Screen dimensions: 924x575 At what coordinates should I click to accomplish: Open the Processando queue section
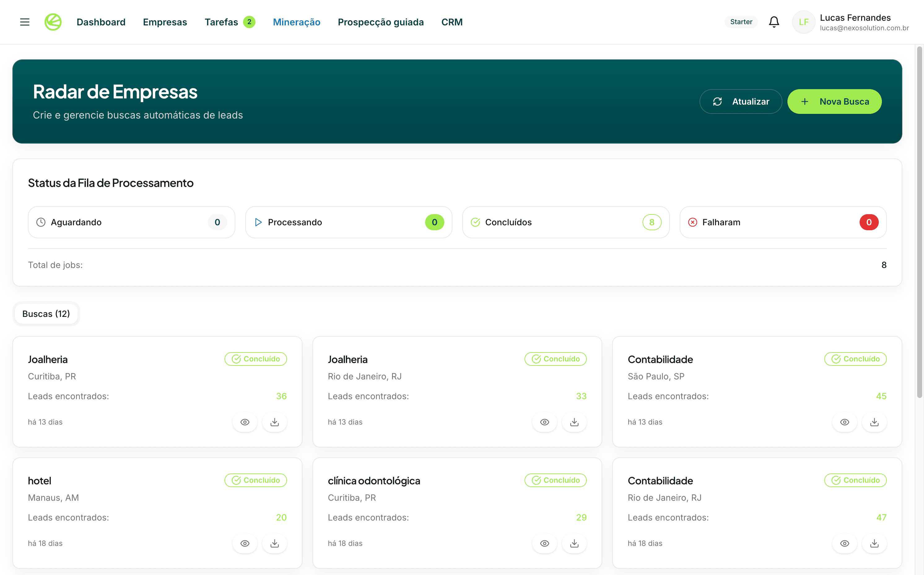tap(348, 222)
